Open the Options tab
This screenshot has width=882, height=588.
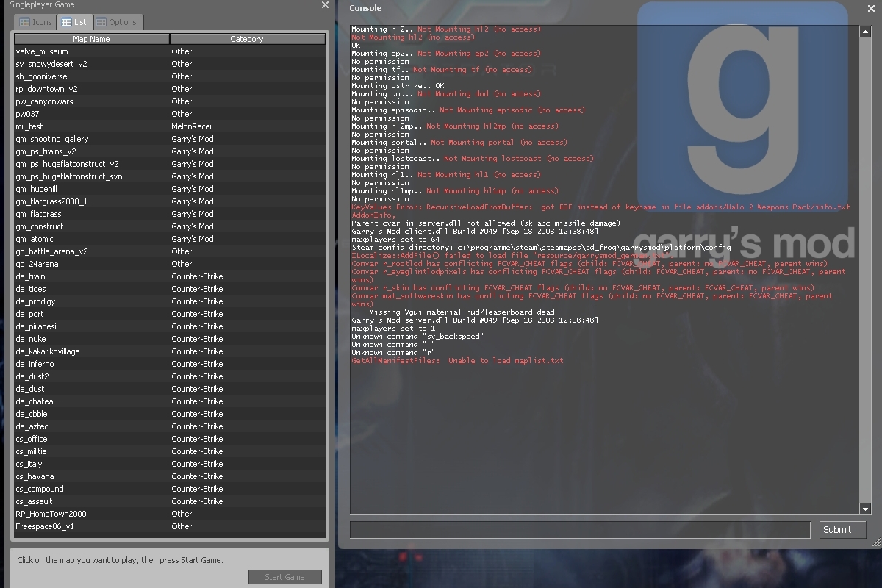tap(117, 22)
